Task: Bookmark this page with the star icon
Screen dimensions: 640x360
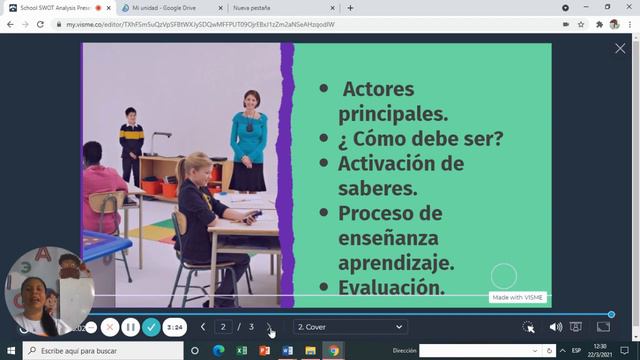Action: click(x=581, y=24)
